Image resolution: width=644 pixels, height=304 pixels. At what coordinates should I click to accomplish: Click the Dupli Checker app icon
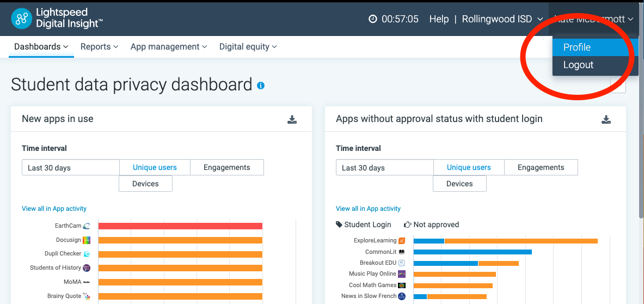coord(87,254)
